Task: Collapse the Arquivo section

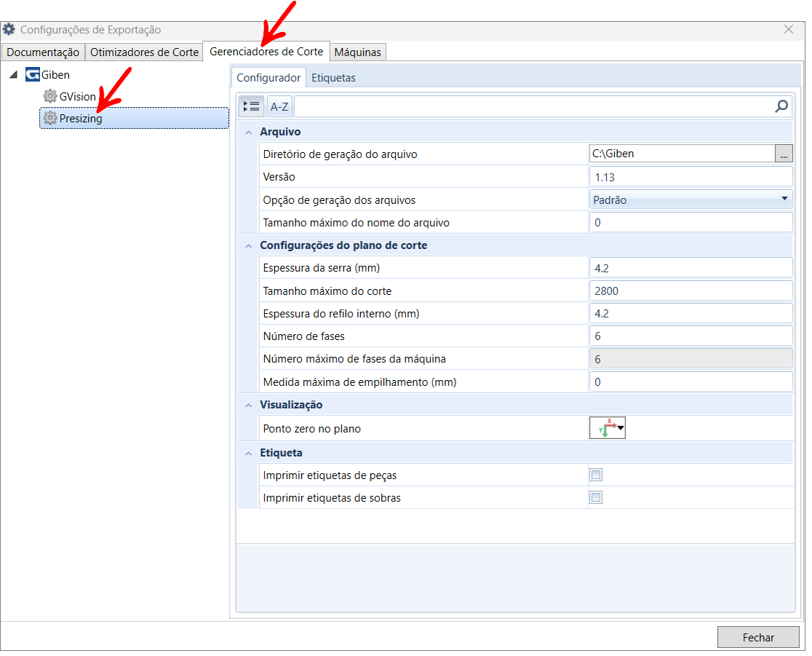Action: 249,132
